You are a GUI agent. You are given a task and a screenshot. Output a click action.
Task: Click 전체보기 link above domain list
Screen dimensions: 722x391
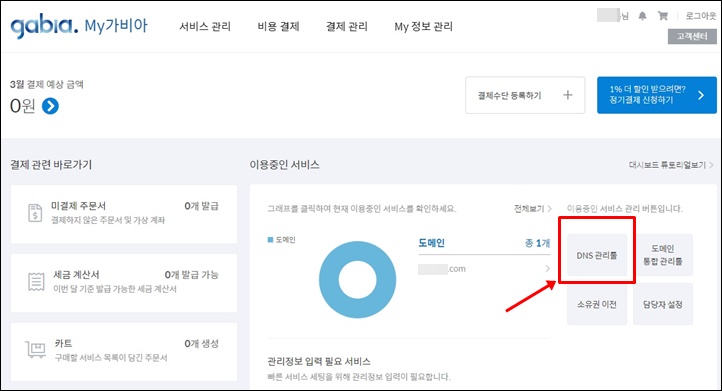click(529, 209)
